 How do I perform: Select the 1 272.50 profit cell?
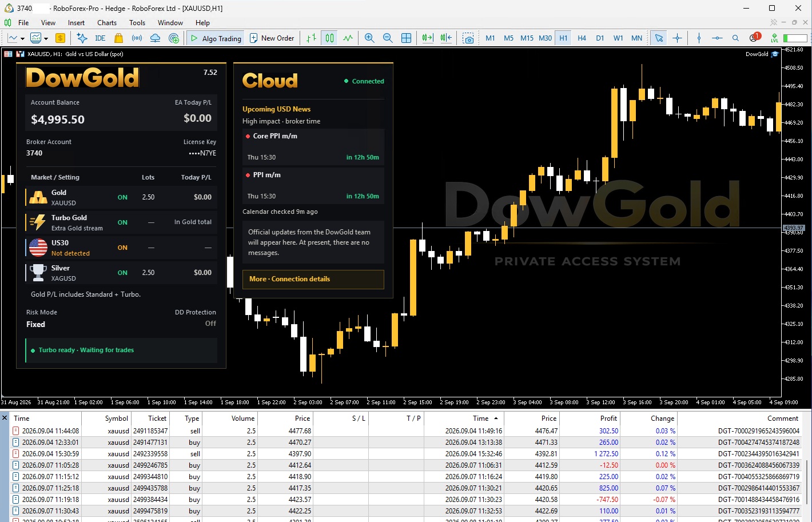[x=606, y=454]
